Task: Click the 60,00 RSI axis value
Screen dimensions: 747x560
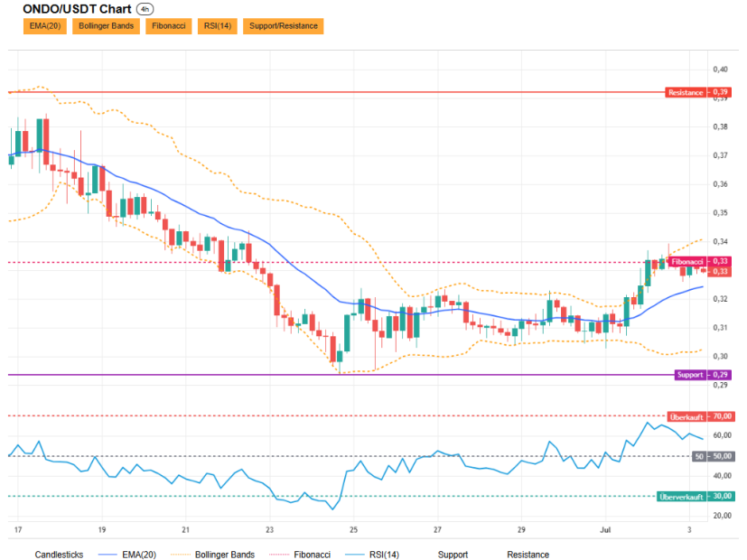Action: coord(723,435)
